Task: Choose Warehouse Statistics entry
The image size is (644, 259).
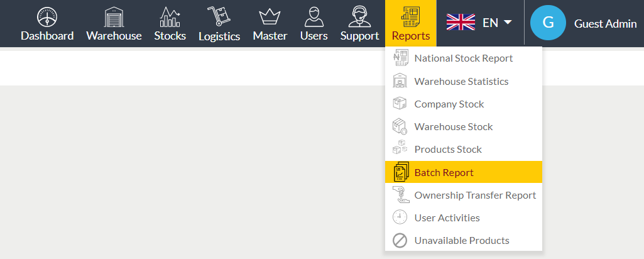Action: [464, 81]
